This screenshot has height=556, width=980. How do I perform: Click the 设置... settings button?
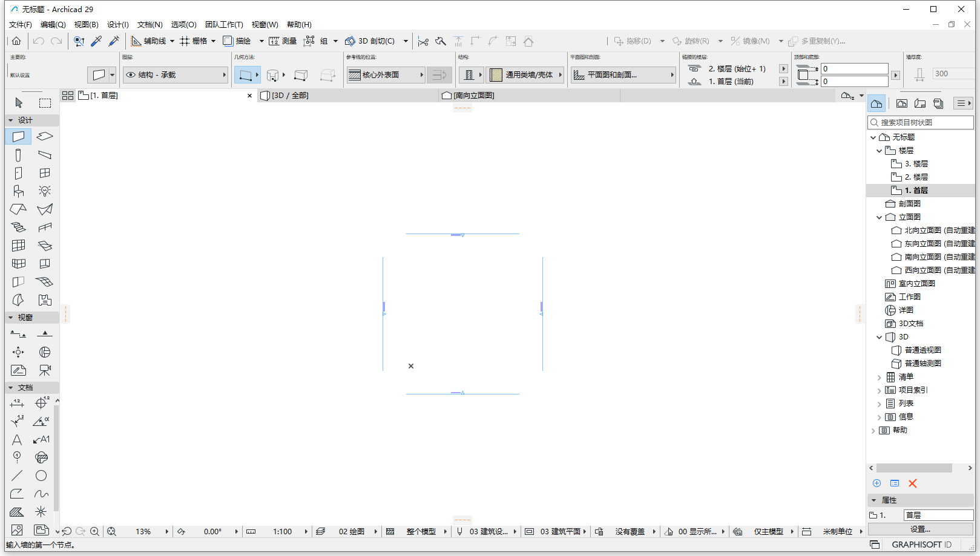[x=920, y=529]
